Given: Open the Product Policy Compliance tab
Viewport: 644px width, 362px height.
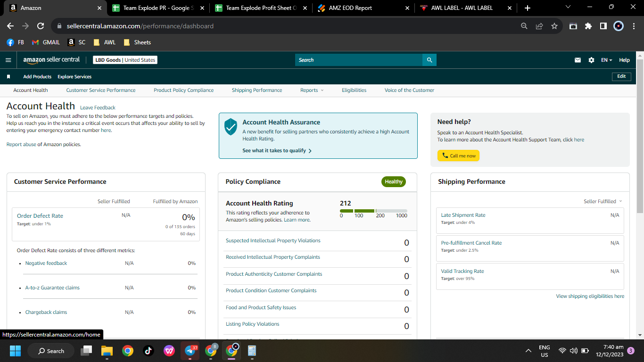Looking at the screenshot, I should pos(183,90).
